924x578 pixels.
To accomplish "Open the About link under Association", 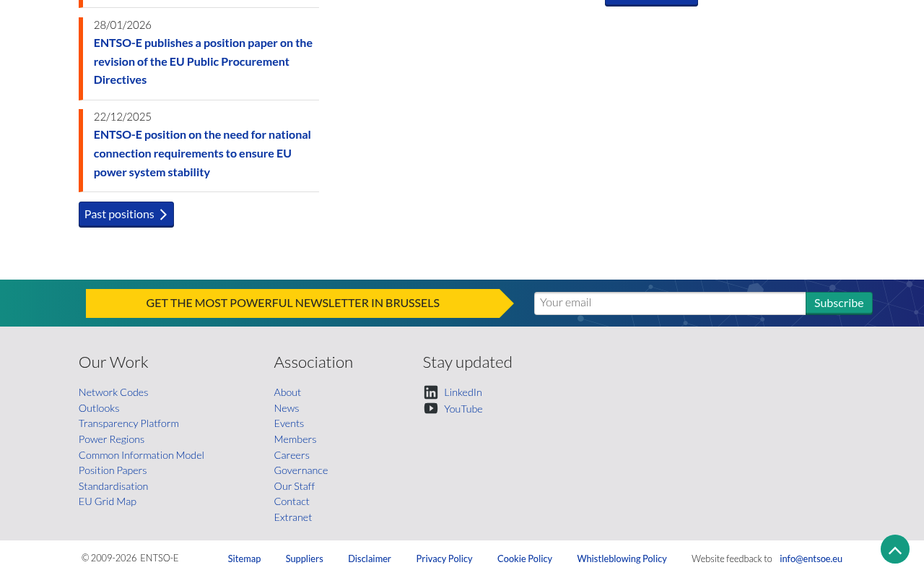I will pyautogui.click(x=287, y=392).
